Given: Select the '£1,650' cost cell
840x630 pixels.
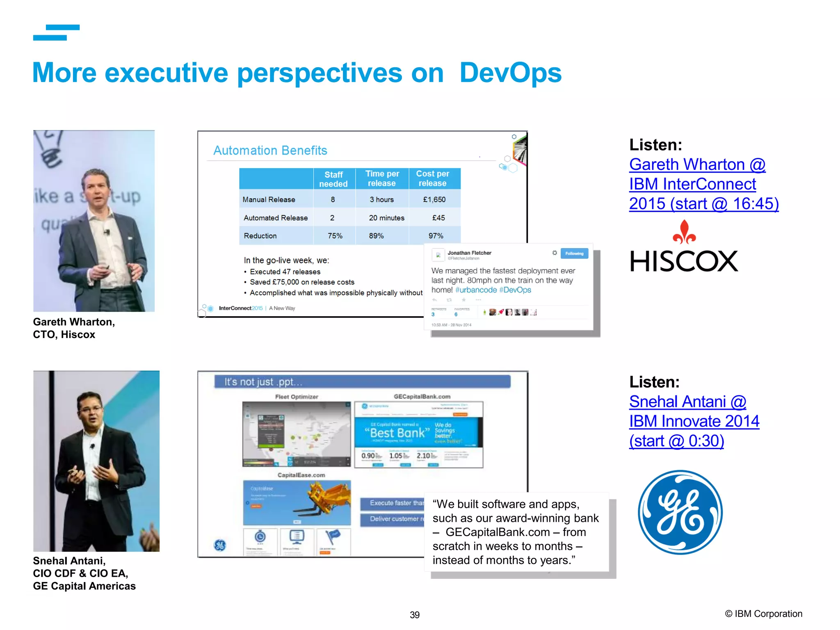Looking at the screenshot, I should click(x=434, y=200).
